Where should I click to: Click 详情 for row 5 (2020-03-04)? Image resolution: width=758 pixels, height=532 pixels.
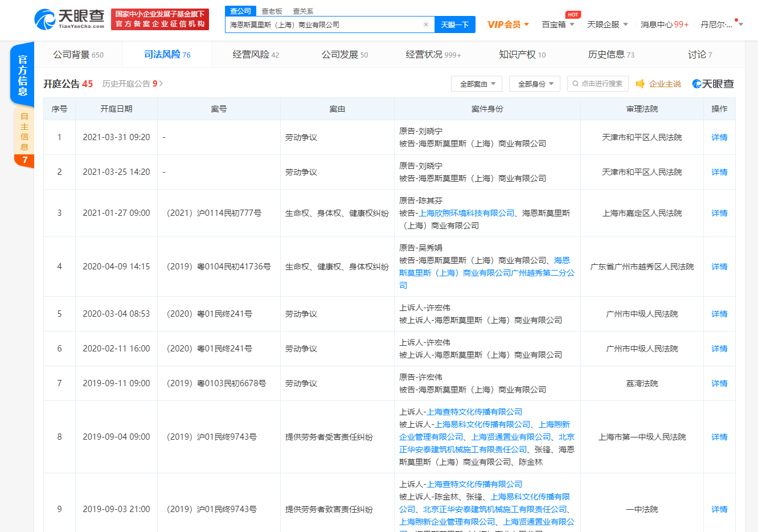coord(719,314)
